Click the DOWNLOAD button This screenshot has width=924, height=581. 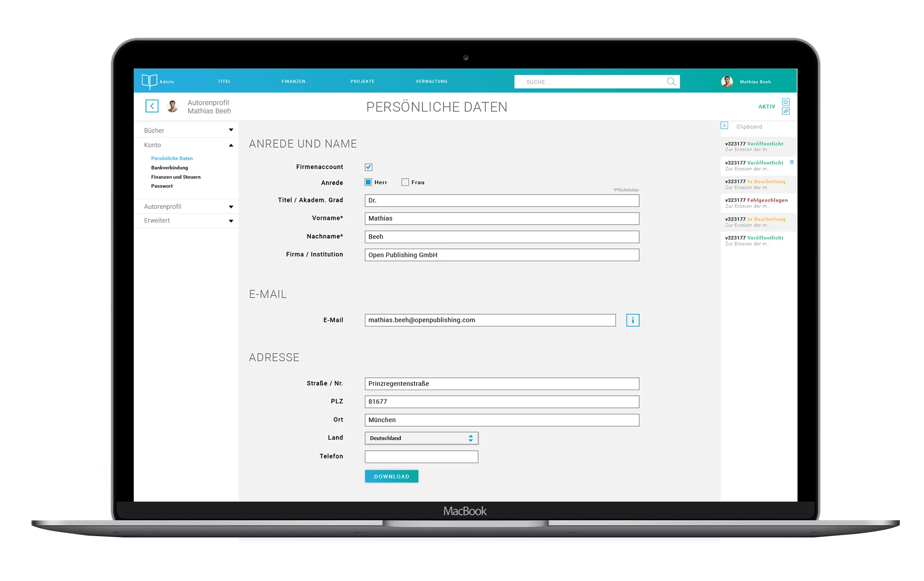[x=392, y=476]
